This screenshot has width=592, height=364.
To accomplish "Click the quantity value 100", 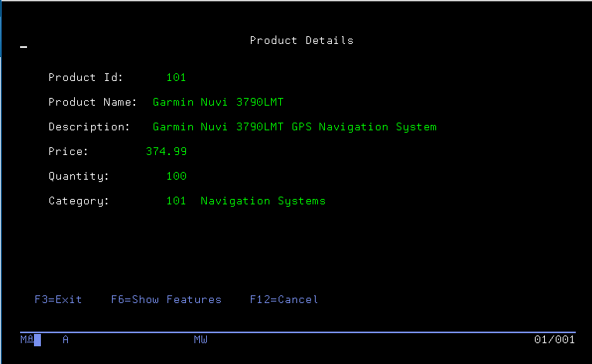I will tap(176, 176).
